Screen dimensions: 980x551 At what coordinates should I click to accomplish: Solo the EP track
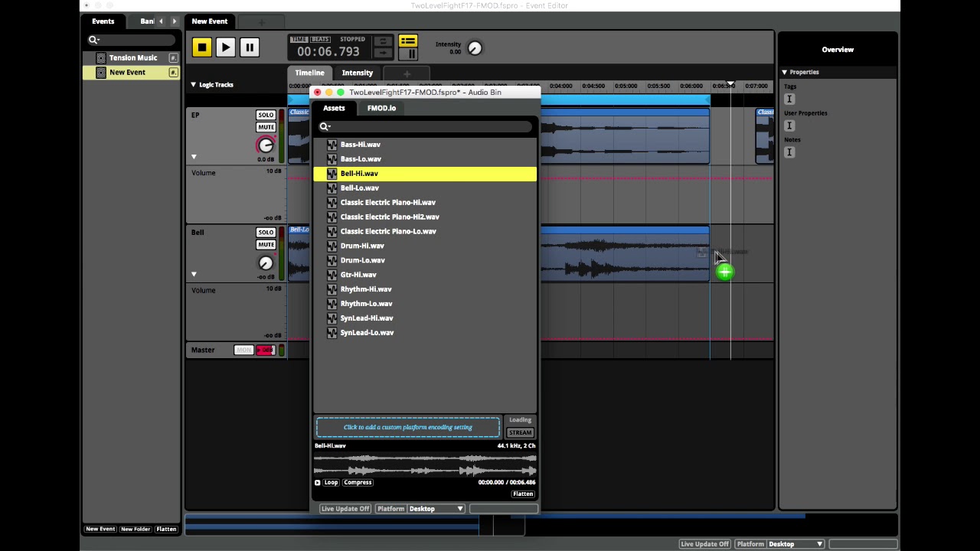click(266, 115)
